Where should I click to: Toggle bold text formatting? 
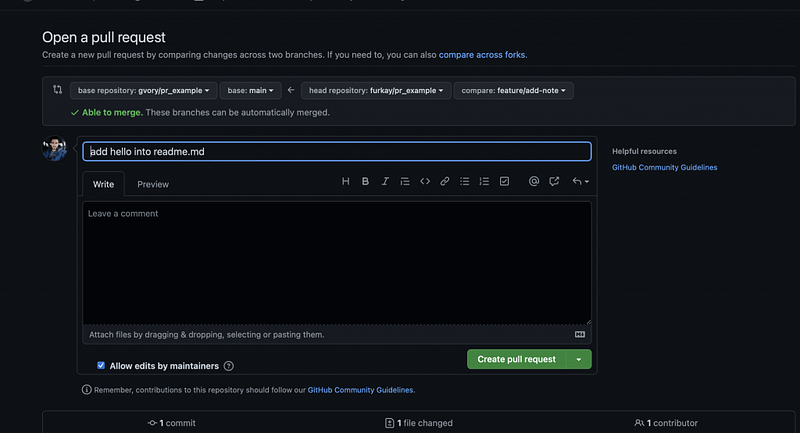365,182
